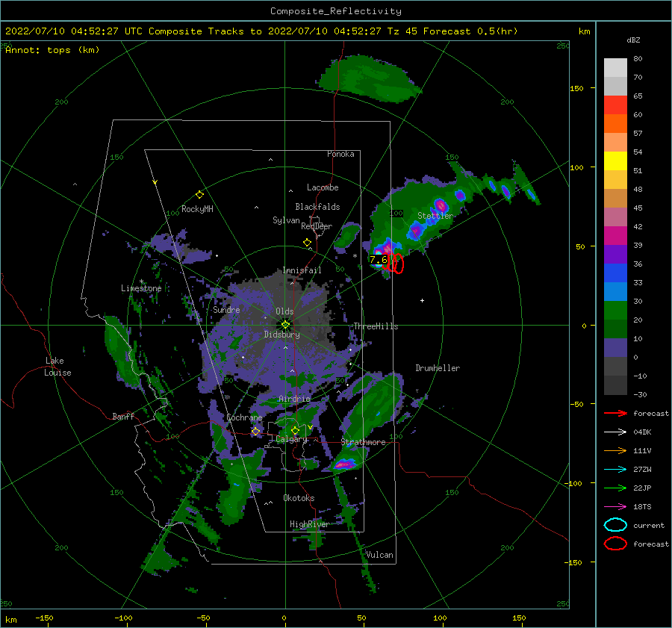Click the magenta 18TS arrow icon
Screen dimensions: 672x628
615,507
